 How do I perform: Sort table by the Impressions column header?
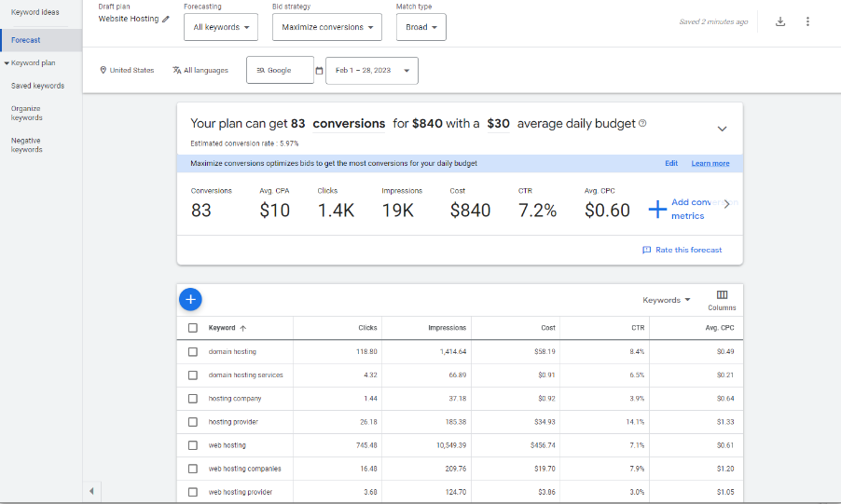coord(447,328)
